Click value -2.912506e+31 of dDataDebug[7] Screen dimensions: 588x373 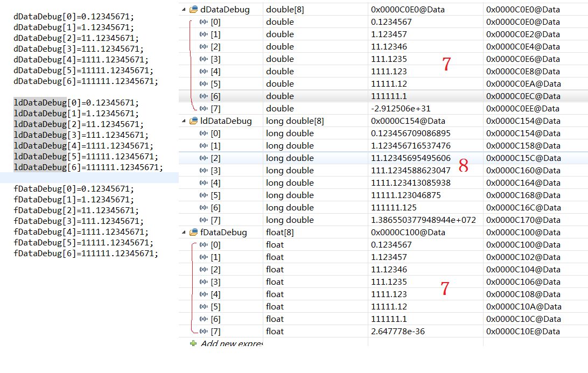401,108
